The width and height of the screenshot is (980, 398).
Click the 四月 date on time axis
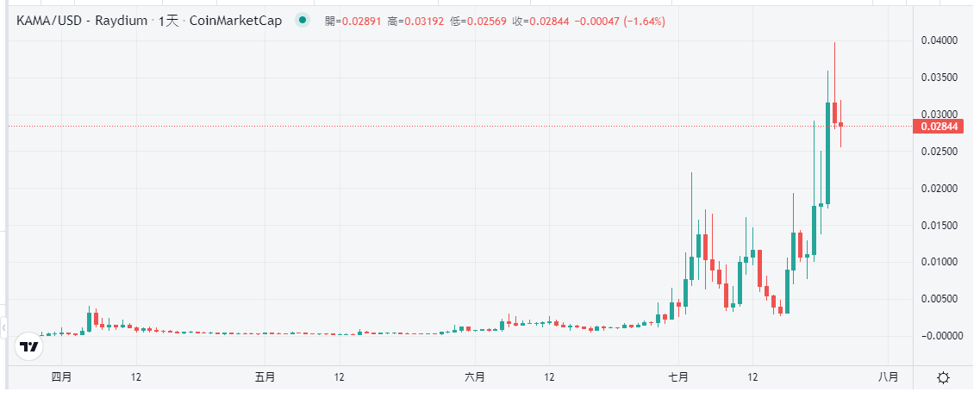pyautogui.click(x=60, y=377)
